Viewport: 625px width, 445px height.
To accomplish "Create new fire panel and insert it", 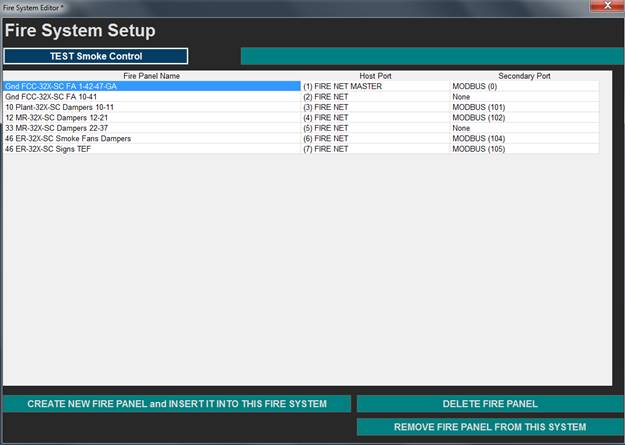I will 177,404.
